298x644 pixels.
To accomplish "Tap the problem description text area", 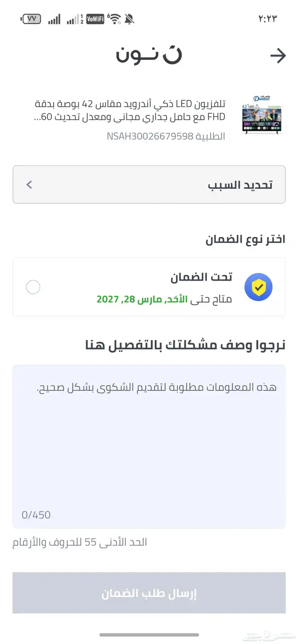I will [149, 442].
